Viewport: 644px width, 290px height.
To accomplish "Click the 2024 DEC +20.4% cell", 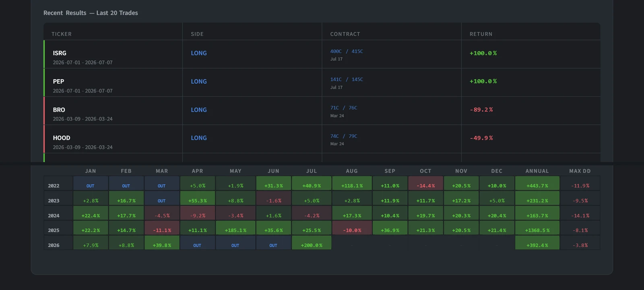I will (x=497, y=213).
